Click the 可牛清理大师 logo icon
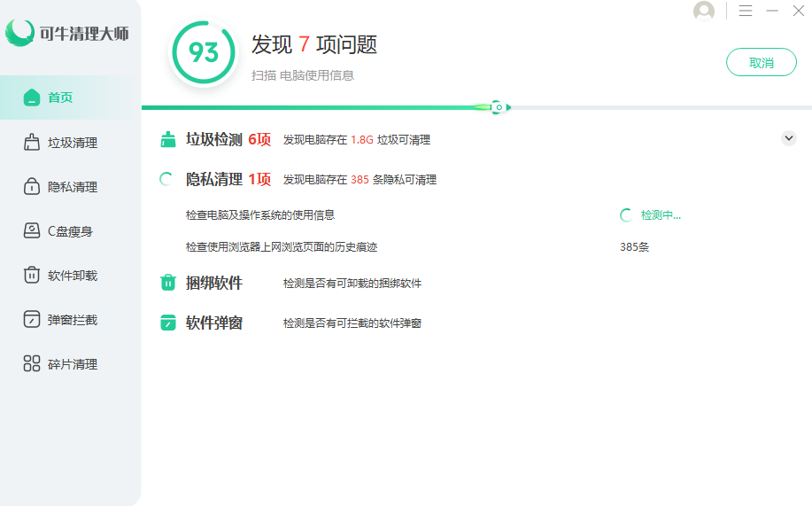 (19, 34)
